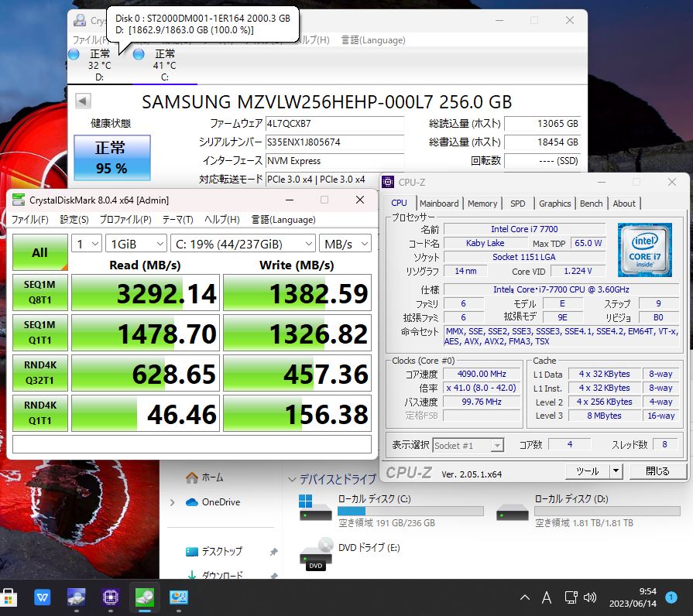Select the Downloads arrow icon in sidebar
The height and width of the screenshot is (616, 693).
(x=192, y=575)
